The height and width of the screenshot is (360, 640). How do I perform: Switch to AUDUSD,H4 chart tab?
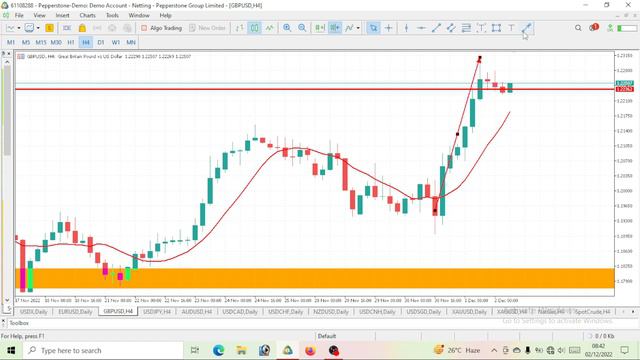[x=197, y=311]
